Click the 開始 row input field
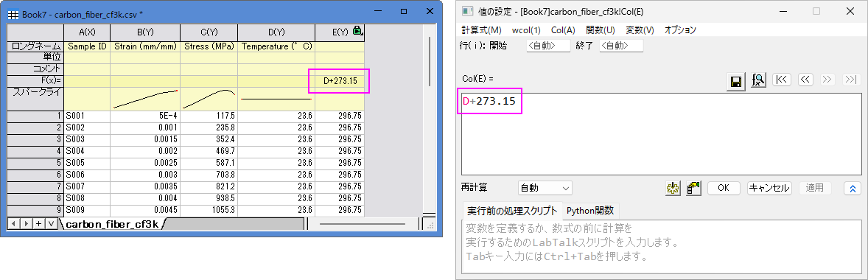The image size is (868, 280). (547, 46)
